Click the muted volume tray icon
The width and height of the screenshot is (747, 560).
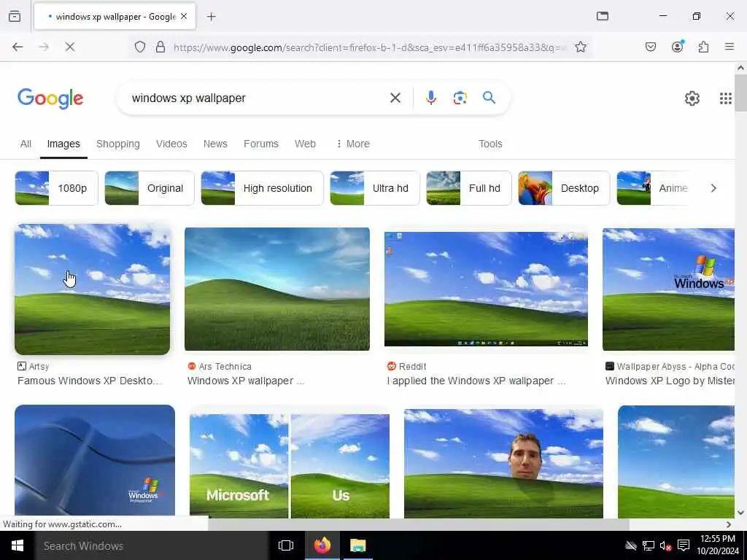(665, 545)
